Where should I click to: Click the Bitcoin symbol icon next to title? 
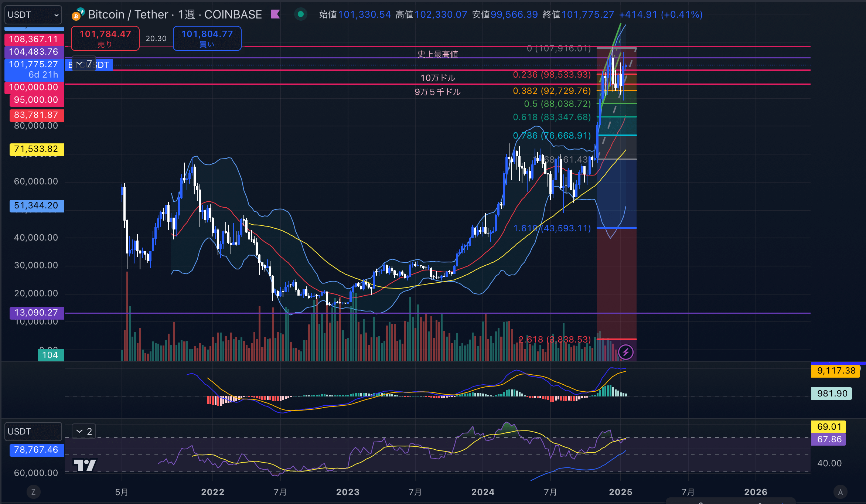click(78, 14)
